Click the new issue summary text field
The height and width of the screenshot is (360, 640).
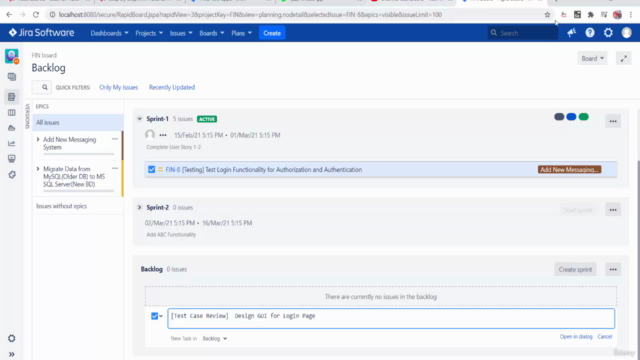tap(391, 318)
